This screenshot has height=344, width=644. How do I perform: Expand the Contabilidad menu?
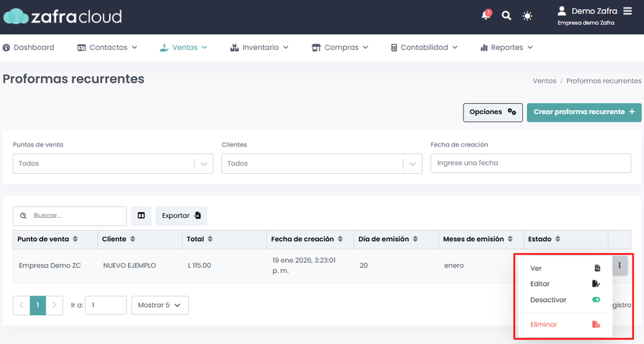point(424,47)
